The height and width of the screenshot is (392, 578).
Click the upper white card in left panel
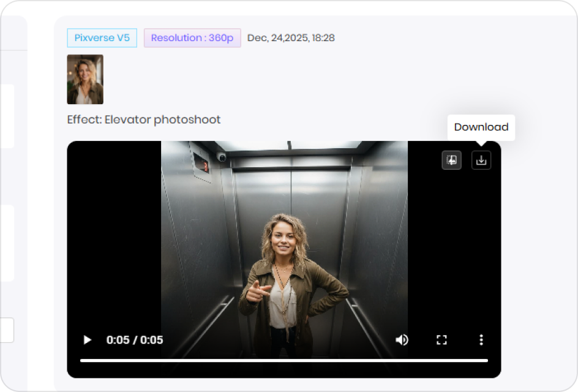coord(7,116)
